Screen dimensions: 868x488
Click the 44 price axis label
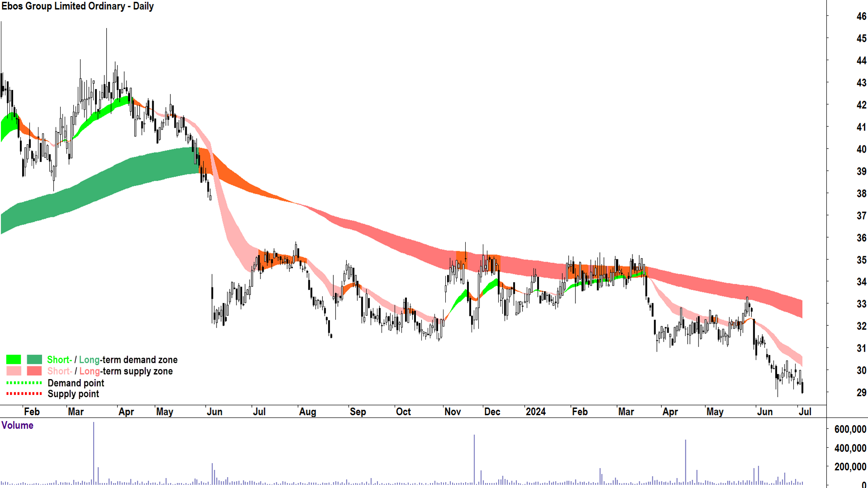tap(861, 61)
